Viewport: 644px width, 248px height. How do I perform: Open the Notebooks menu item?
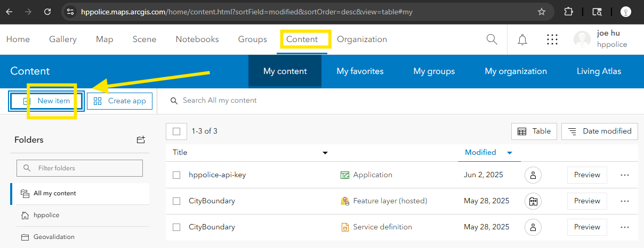(197, 39)
